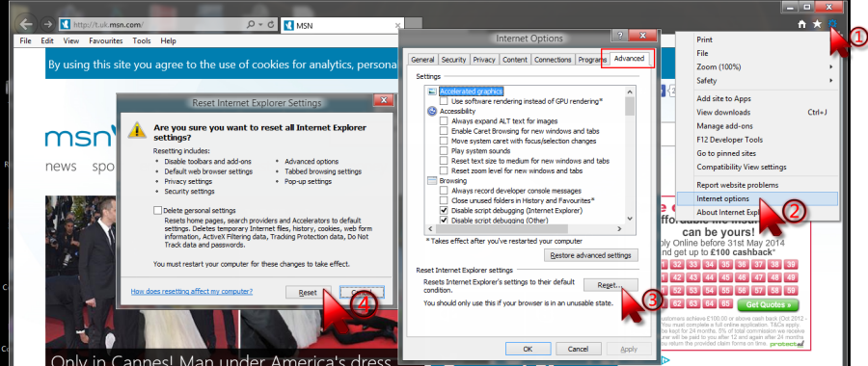
Task: Open the Tools gear icon
Action: (832, 24)
